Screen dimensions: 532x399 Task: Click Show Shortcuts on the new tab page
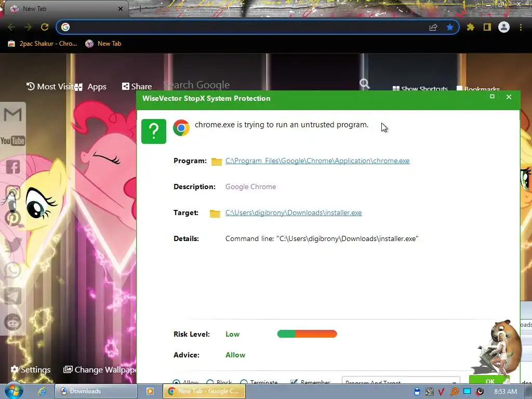(x=420, y=88)
